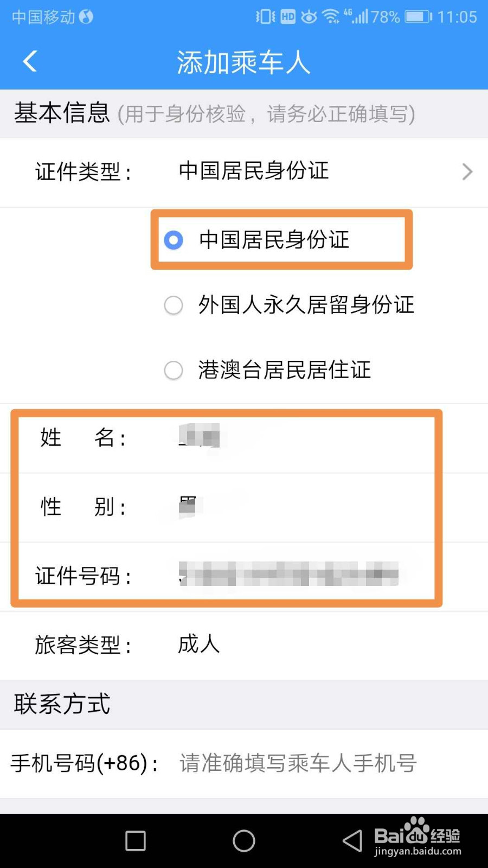Tap the Wi-Fi icon in status bar
The height and width of the screenshot is (868, 488).
pos(331,17)
